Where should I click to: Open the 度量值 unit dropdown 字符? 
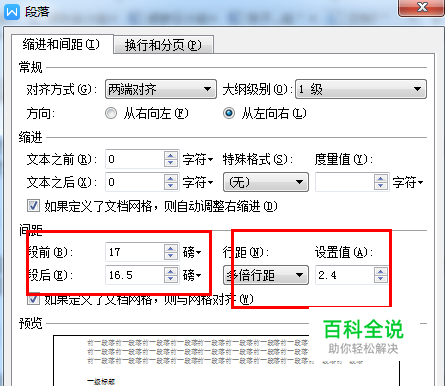408,182
